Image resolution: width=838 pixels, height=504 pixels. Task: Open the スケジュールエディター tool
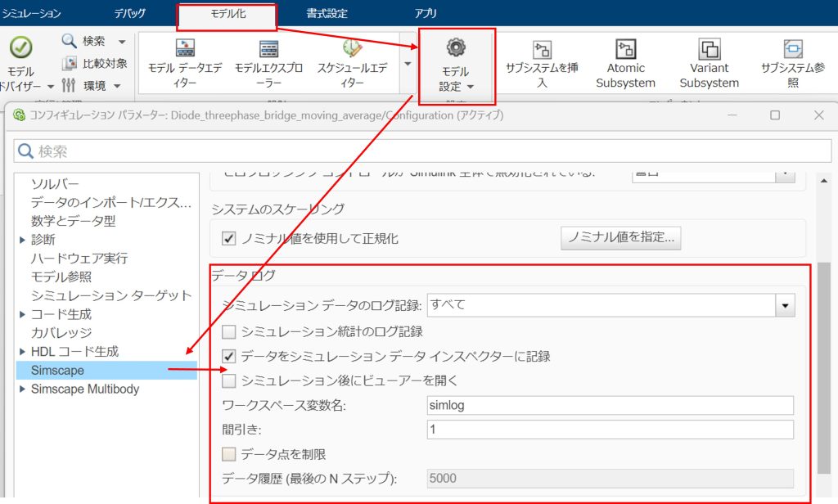[352, 49]
